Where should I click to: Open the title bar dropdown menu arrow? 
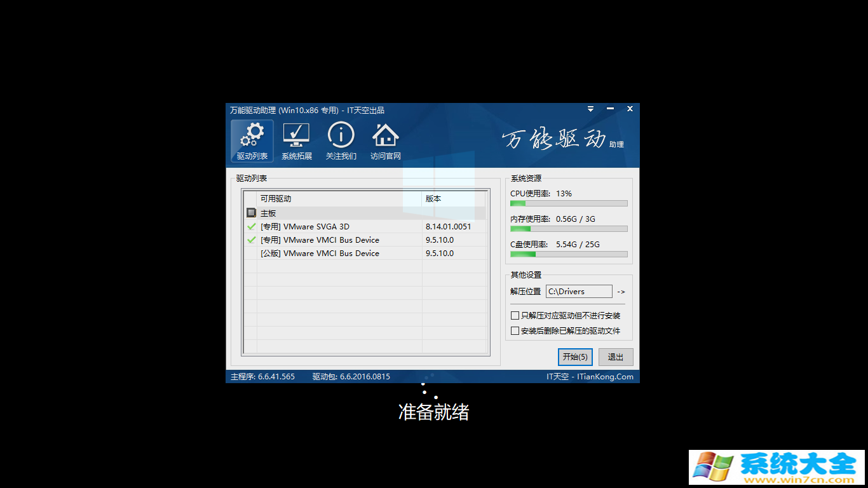point(590,109)
